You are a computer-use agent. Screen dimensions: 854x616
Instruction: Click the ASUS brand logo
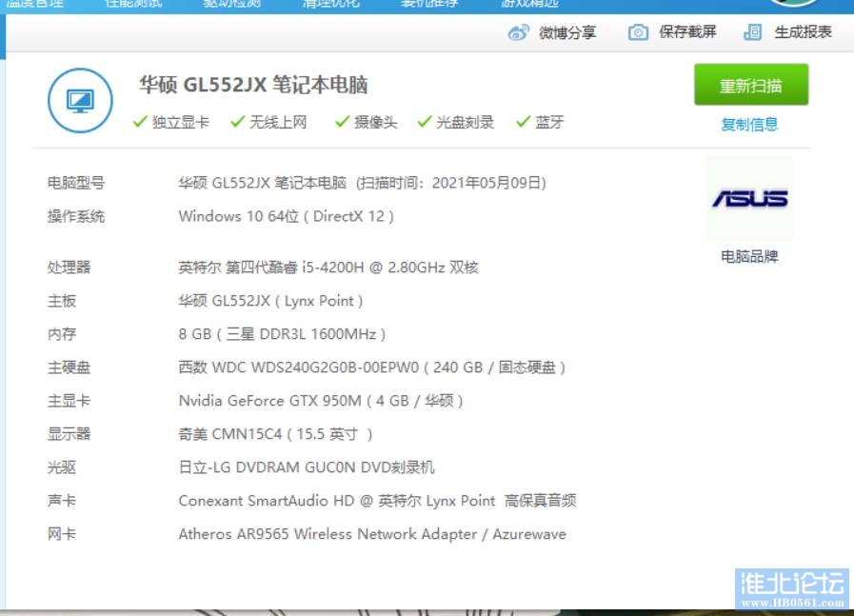(750, 199)
